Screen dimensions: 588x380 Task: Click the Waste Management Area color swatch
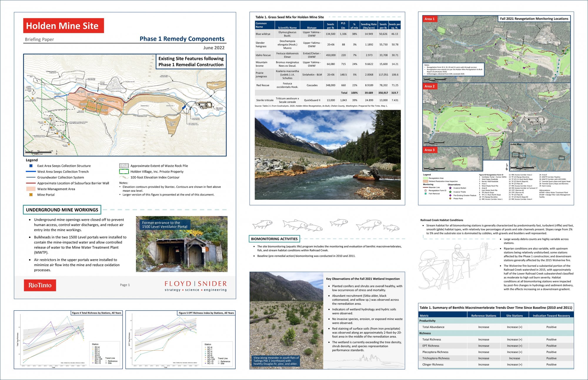click(x=31, y=189)
